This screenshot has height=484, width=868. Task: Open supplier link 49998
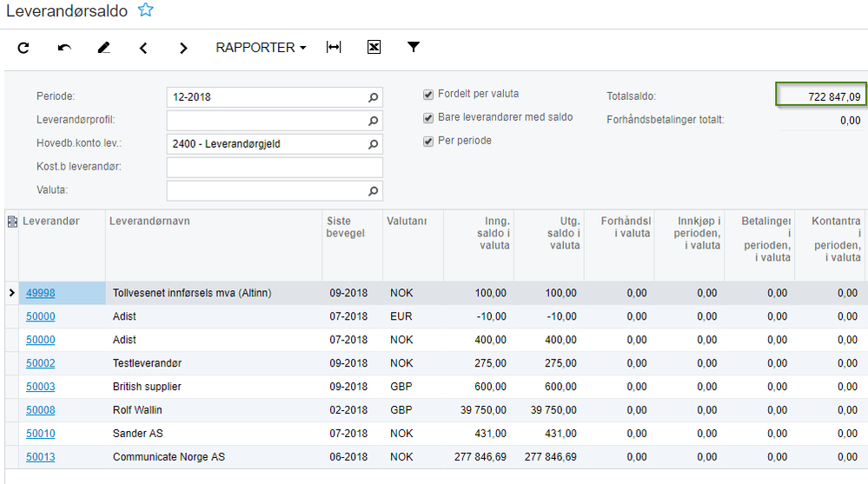click(x=40, y=294)
